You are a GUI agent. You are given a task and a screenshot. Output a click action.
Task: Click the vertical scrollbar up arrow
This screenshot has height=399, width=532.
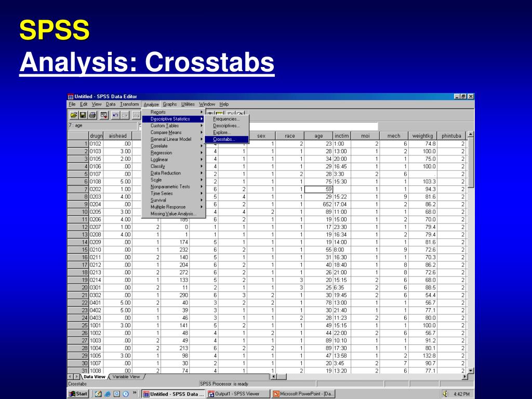(x=471, y=135)
